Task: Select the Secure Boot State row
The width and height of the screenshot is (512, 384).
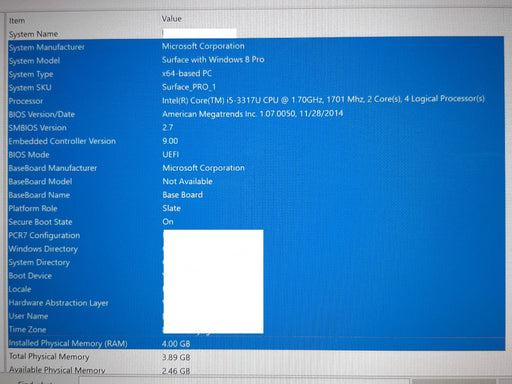Action: [x=256, y=222]
